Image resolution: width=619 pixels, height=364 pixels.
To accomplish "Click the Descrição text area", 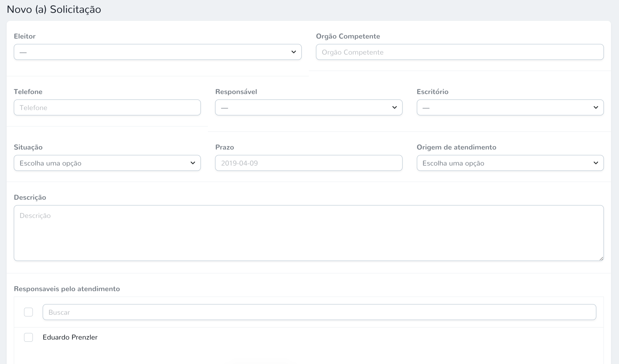I will 309,233.
